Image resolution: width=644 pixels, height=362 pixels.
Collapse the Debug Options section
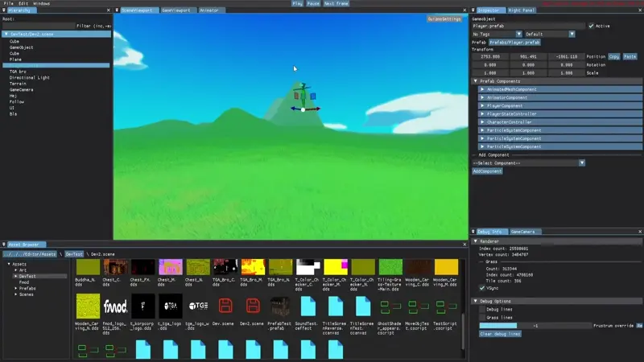tap(476, 301)
